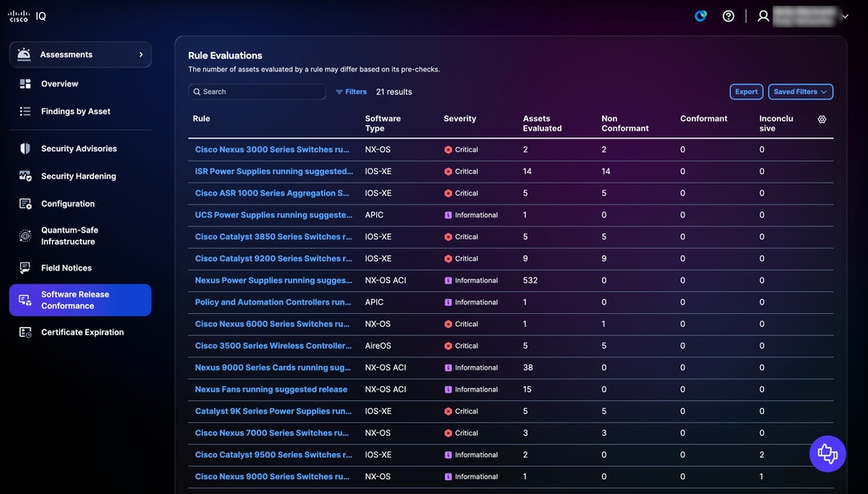Select Quantum-Safe Infrastructure menu item
Image resolution: width=868 pixels, height=494 pixels.
(x=70, y=236)
